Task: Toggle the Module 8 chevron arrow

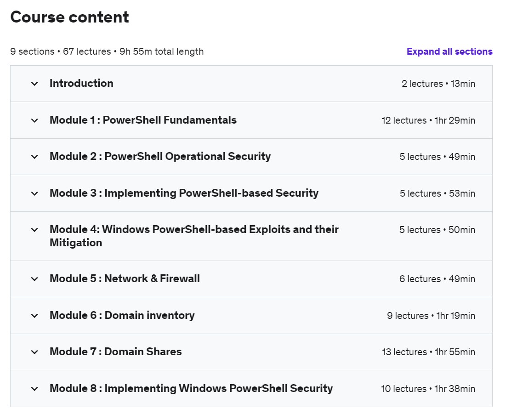Action: pos(34,389)
